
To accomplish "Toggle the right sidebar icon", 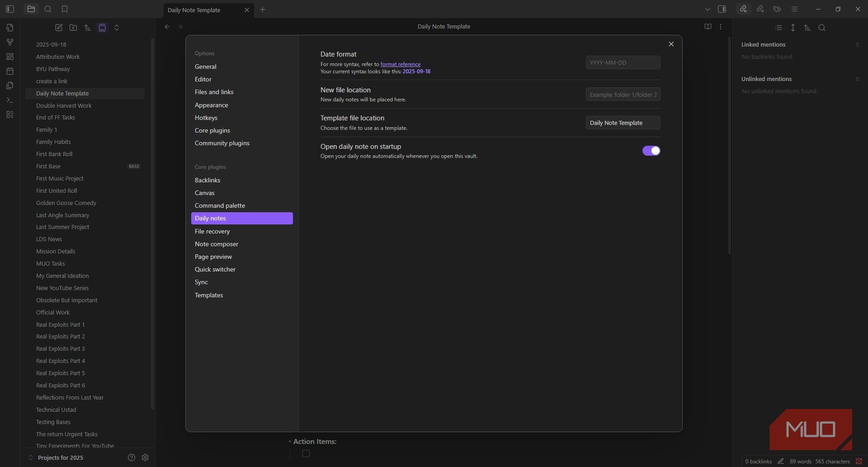I will pyautogui.click(x=722, y=9).
